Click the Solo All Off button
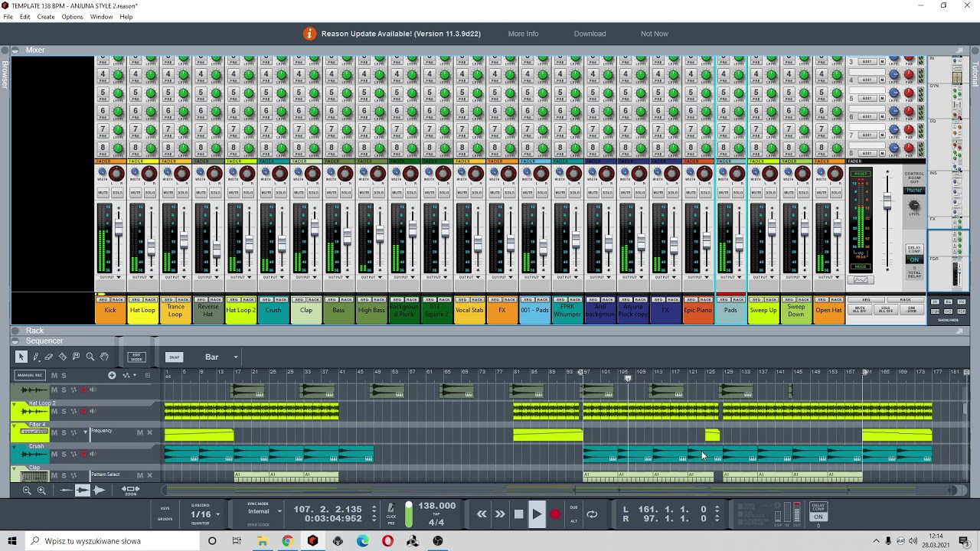980x551 pixels. [x=885, y=309]
